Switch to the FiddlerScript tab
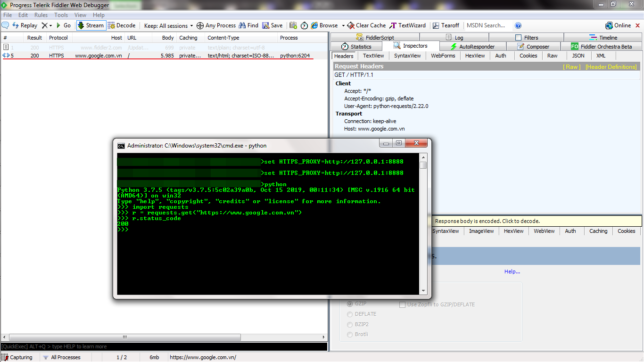This screenshot has width=644, height=362. pos(375,37)
